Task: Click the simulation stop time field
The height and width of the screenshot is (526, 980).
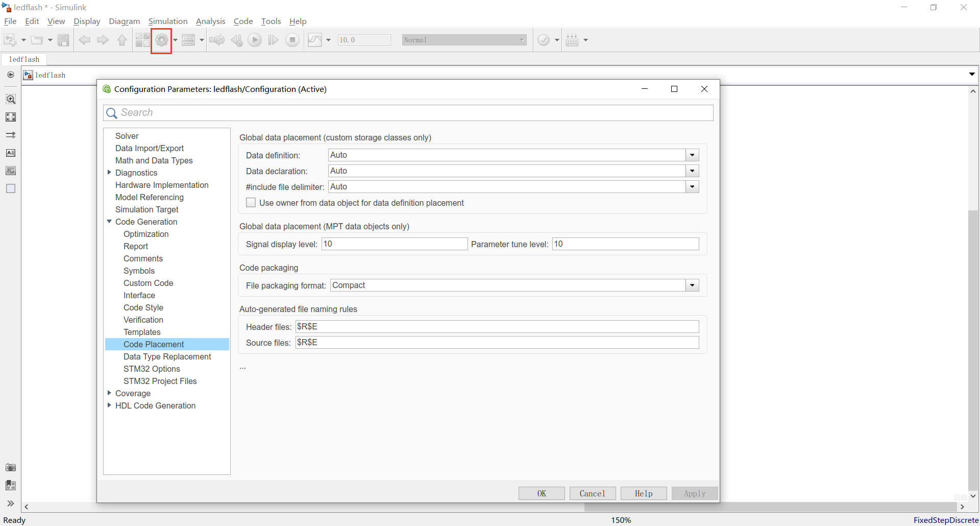Action: (364, 40)
